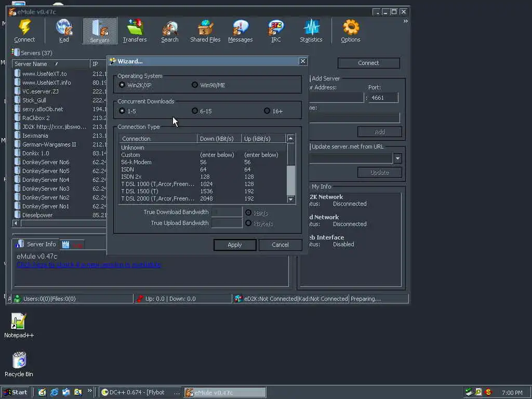Select the kByte/s unit radio button
The width and height of the screenshot is (532, 399).
click(x=248, y=223)
